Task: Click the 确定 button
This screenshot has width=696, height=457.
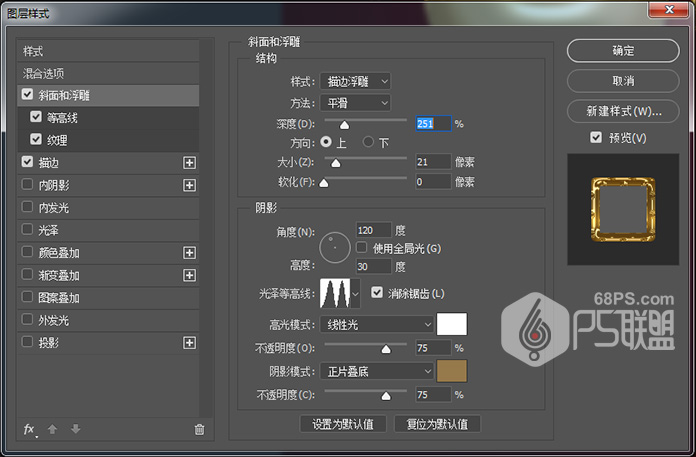Action: pos(623,51)
